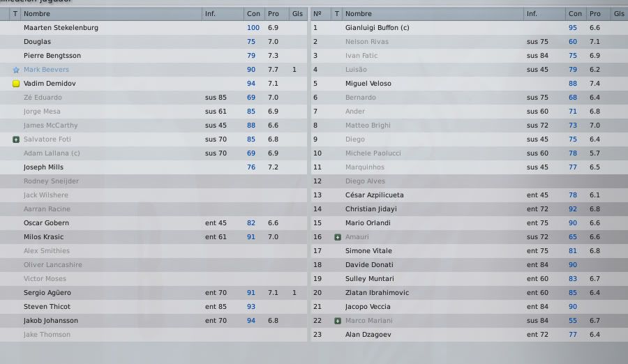Click Pierre Bengtsson's name
This screenshot has width=628, height=364.
pos(52,56)
